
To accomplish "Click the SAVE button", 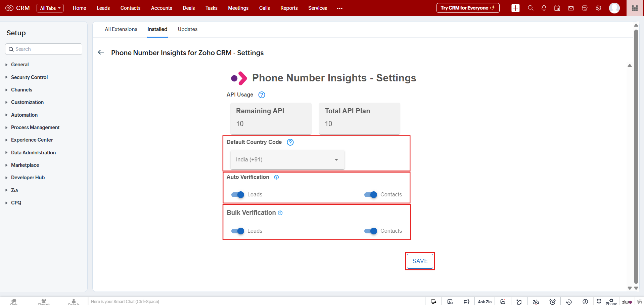I will pos(420,261).
